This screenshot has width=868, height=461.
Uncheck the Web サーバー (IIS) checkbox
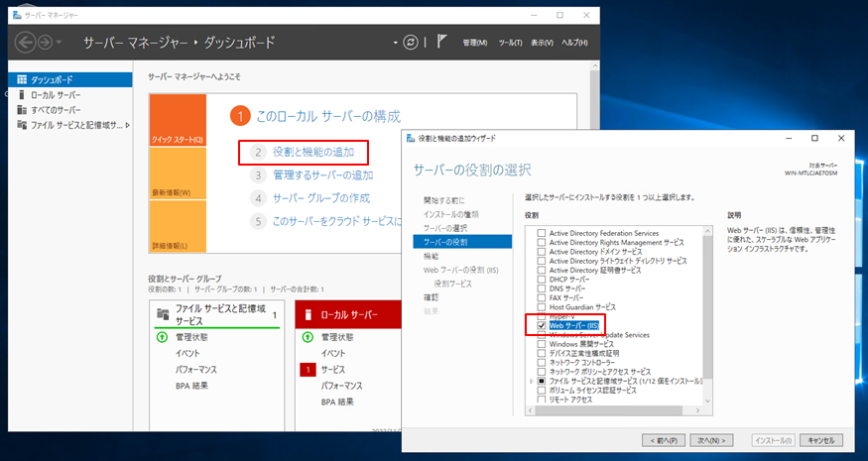click(x=542, y=326)
